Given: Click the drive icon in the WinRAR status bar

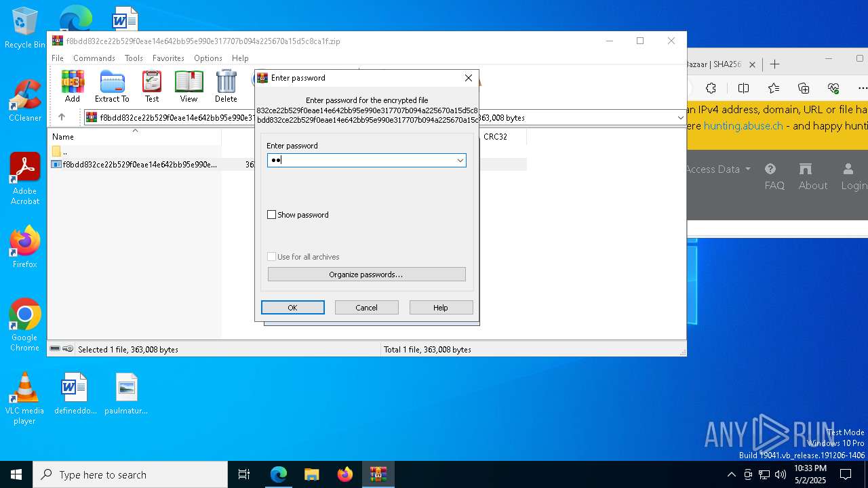Looking at the screenshot, I should pyautogui.click(x=55, y=349).
